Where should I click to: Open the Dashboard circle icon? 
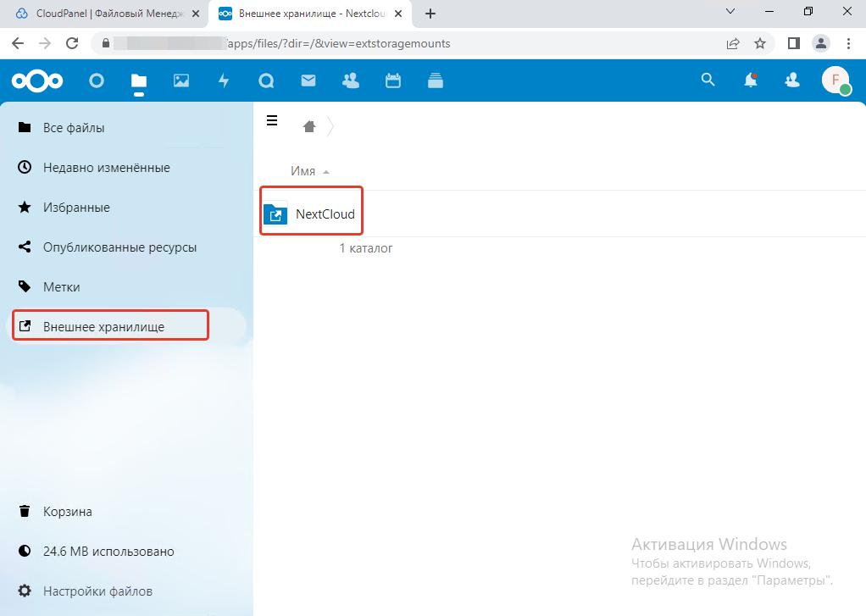pyautogui.click(x=97, y=80)
